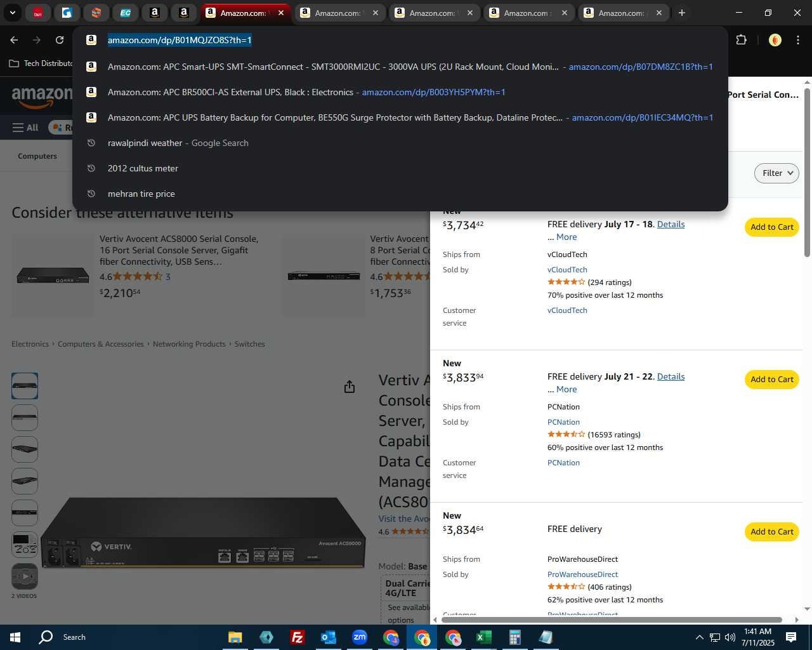The image size is (812, 650).
Task: Switch to the first pinned red tab
Action: (38, 13)
